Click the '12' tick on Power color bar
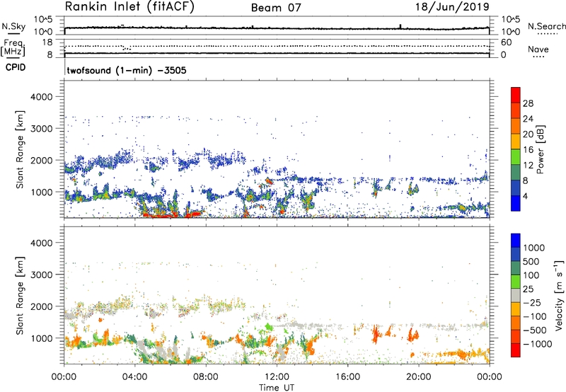566x392 pixels. pyautogui.click(x=528, y=166)
